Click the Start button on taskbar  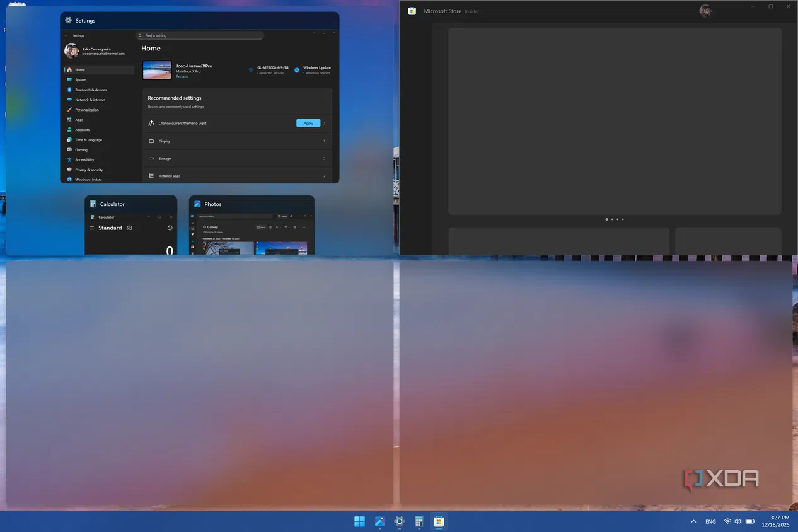click(x=359, y=521)
